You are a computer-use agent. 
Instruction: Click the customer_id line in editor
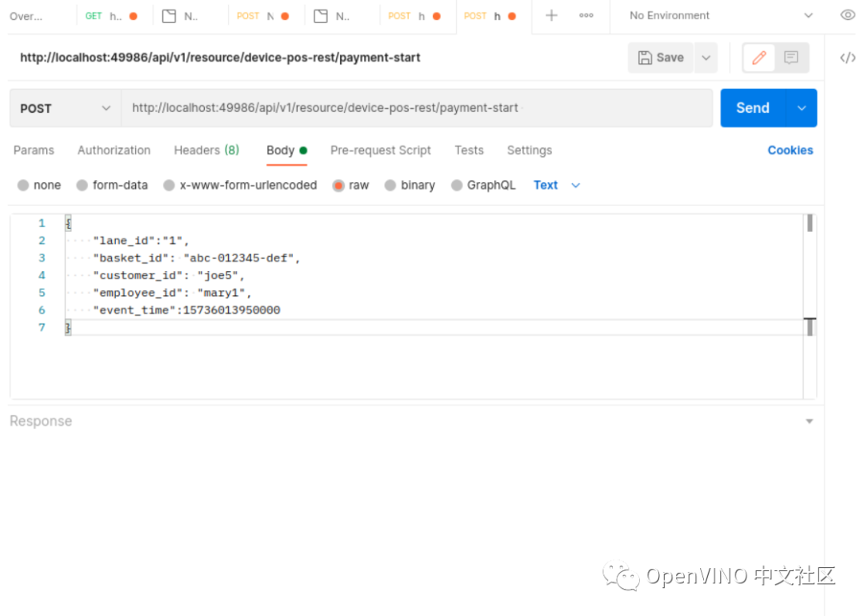pyautogui.click(x=169, y=275)
